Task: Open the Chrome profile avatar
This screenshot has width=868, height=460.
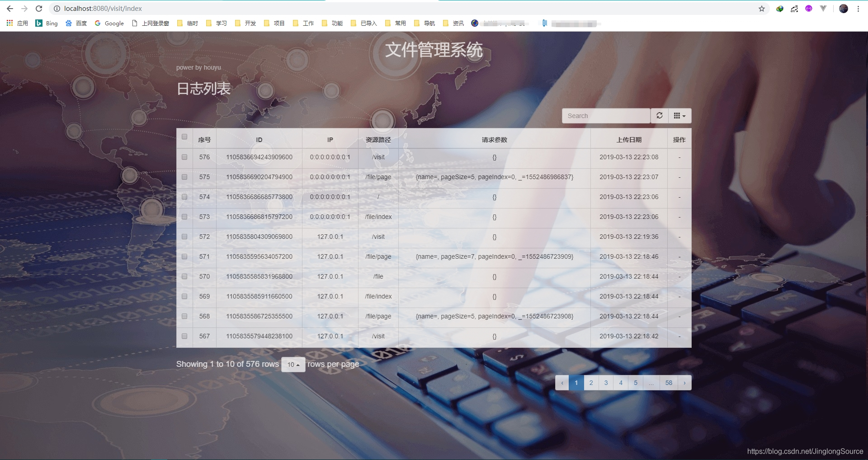Action: pyautogui.click(x=844, y=9)
